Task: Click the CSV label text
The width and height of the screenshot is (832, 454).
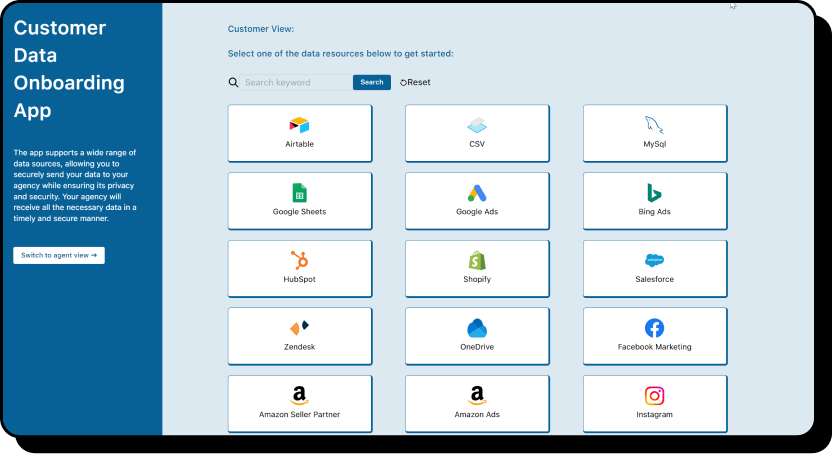Action: click(477, 144)
